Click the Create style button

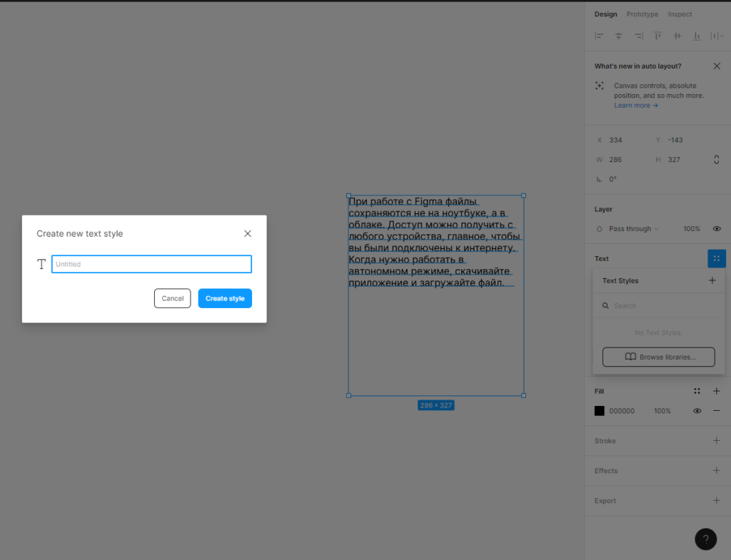click(x=225, y=298)
